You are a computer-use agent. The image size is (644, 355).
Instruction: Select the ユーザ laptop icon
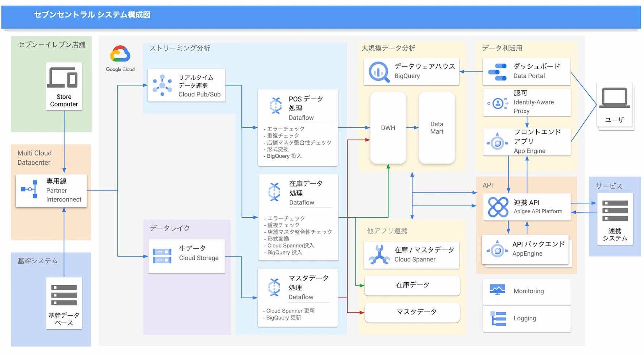click(x=615, y=98)
